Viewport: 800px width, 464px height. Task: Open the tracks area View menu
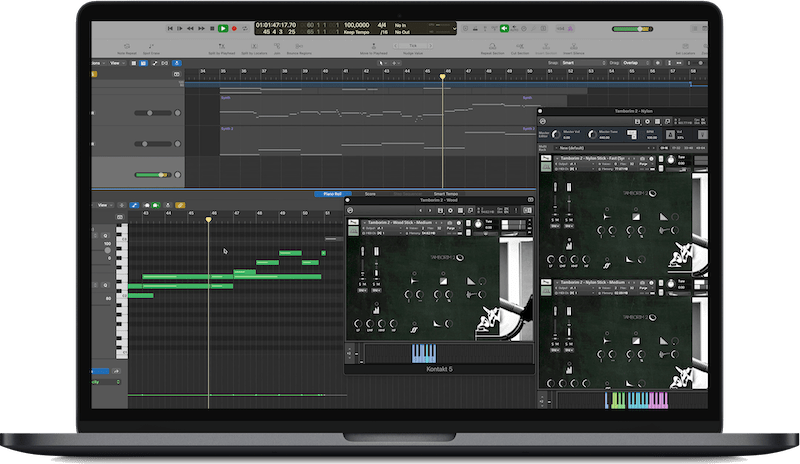(x=117, y=63)
